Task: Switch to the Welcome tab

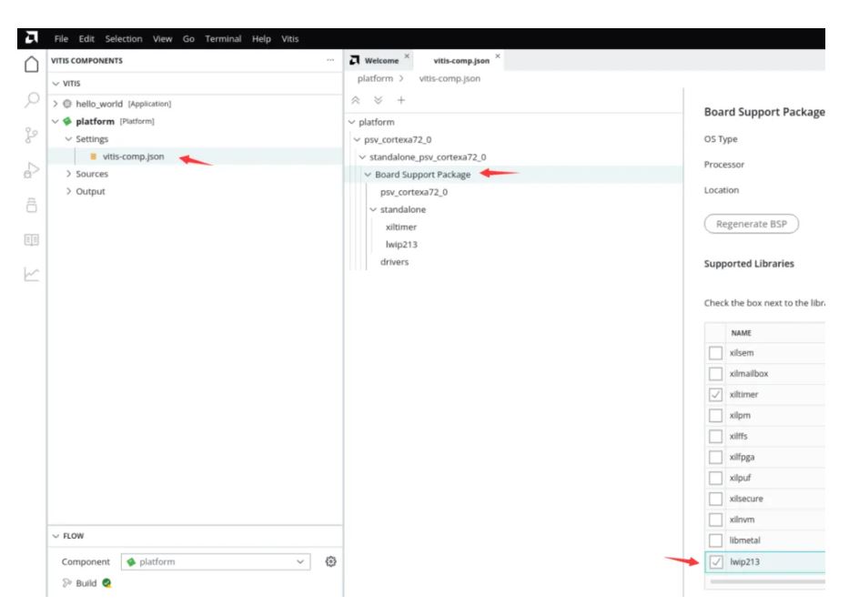Action: (379, 60)
